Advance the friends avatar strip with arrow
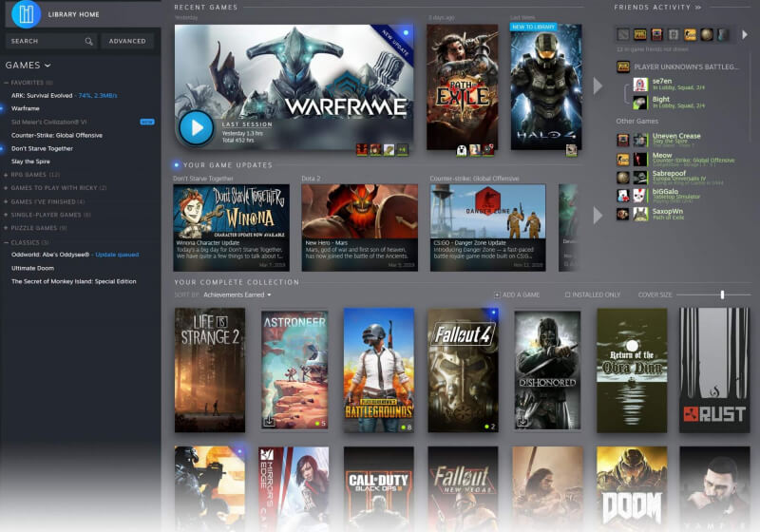The image size is (760, 532). click(745, 34)
